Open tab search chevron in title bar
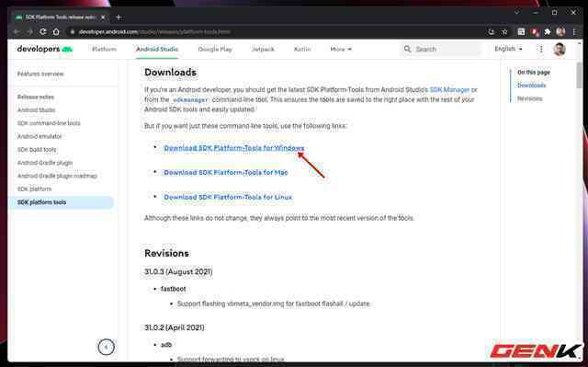 coord(516,12)
